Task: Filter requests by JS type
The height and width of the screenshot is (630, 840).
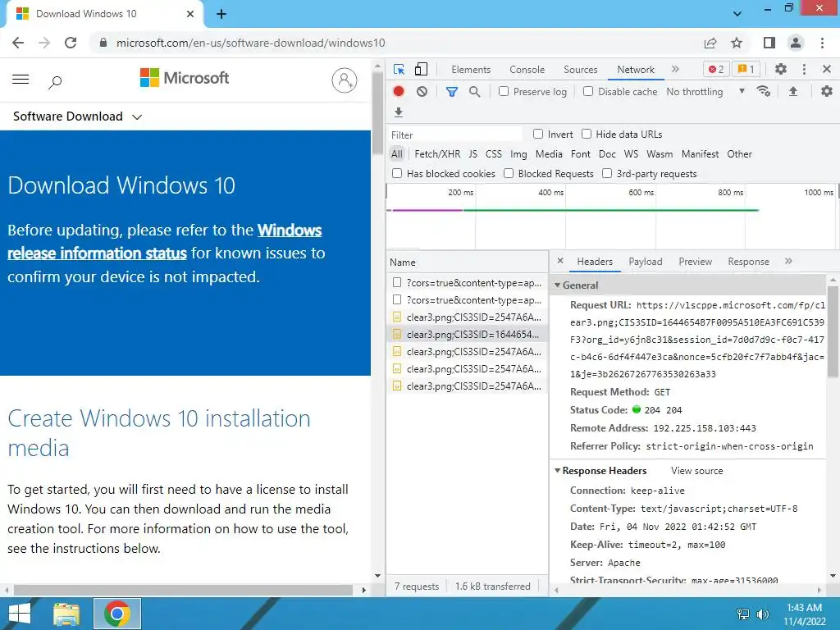Action: coord(472,154)
